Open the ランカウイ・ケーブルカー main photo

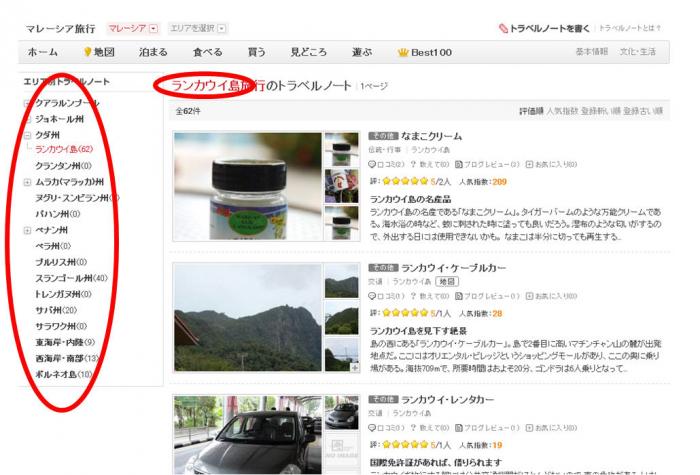tap(248, 318)
